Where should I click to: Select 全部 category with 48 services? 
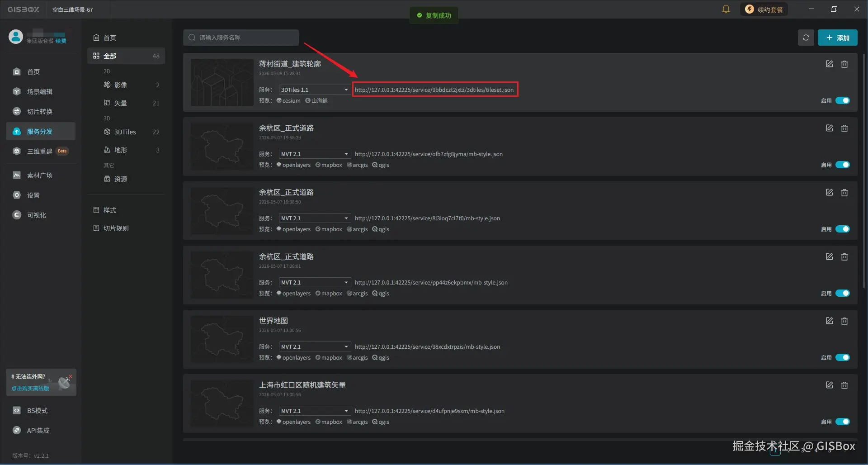click(x=126, y=56)
